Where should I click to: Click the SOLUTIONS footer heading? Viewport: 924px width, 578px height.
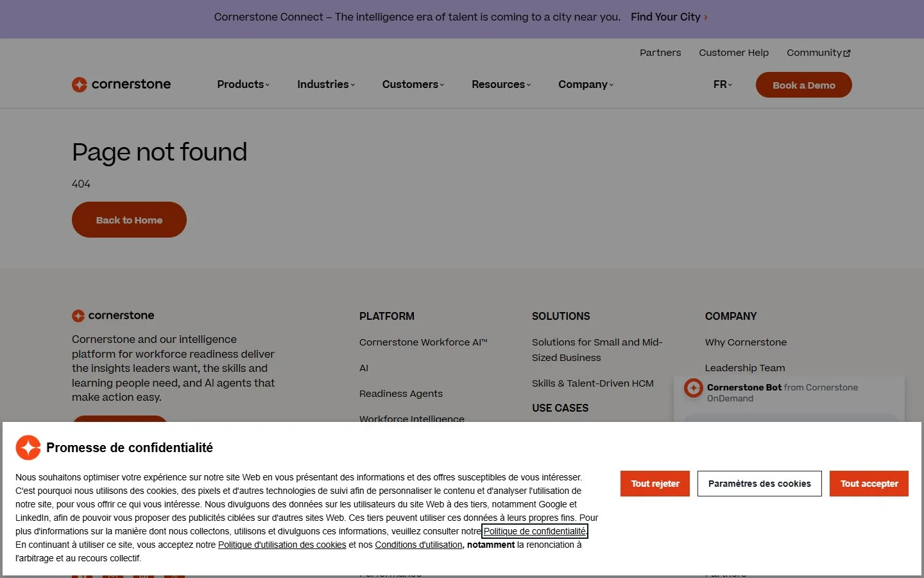tap(561, 316)
